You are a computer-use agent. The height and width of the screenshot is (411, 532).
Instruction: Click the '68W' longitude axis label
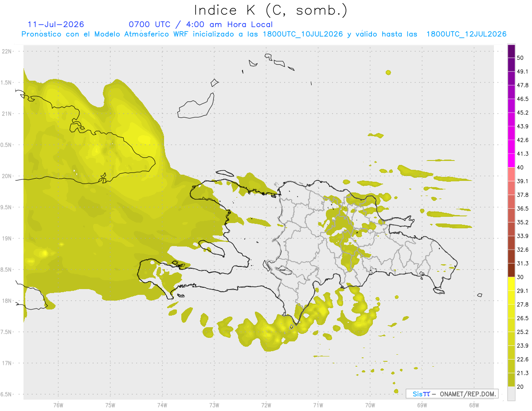tap(474, 405)
